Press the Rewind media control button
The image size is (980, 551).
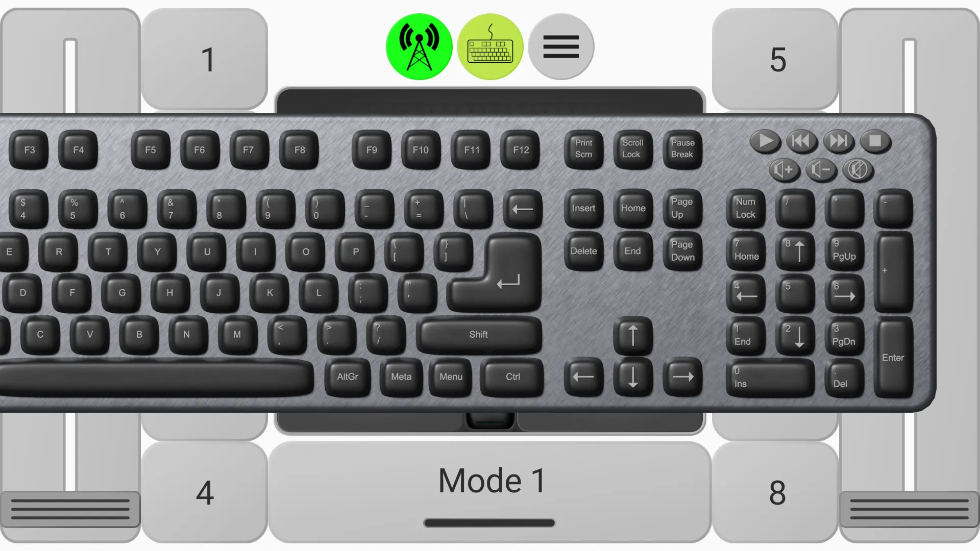[801, 141]
